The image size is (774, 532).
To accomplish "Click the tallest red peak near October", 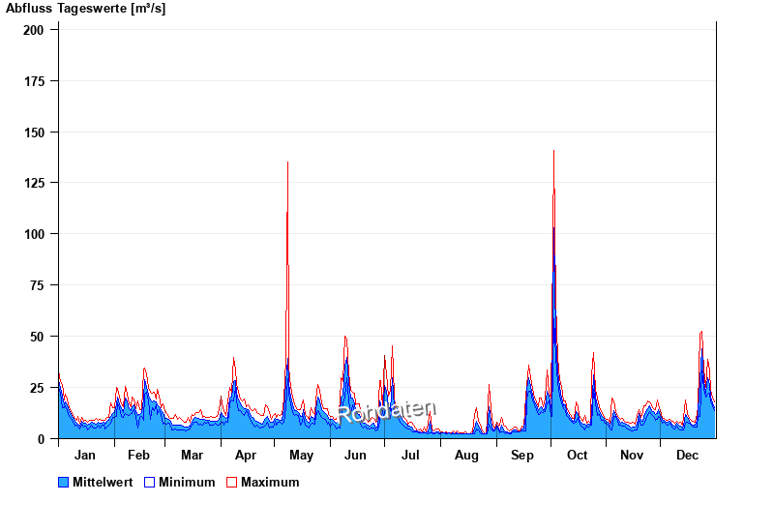I will [x=553, y=152].
